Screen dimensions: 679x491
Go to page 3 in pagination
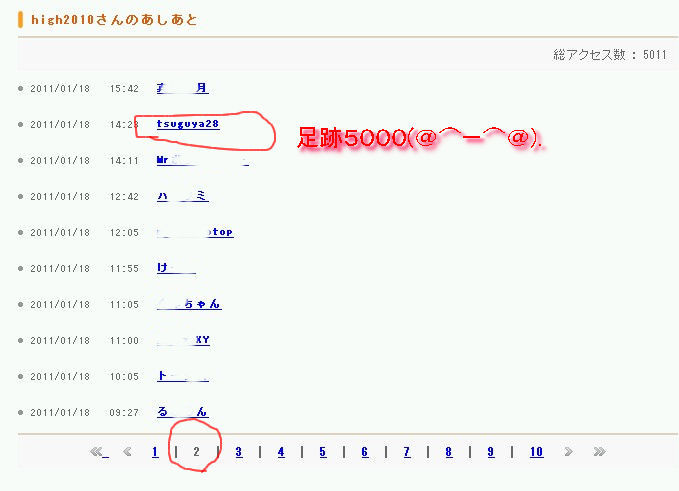click(239, 452)
